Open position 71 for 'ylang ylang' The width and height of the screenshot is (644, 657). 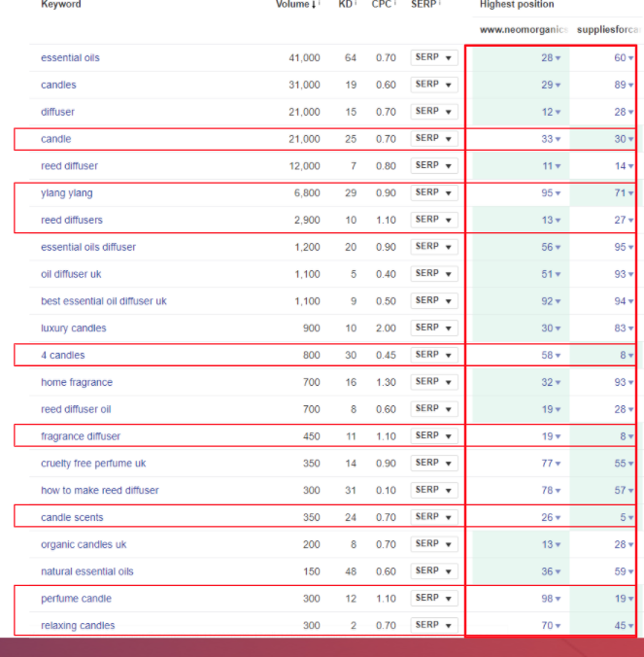pos(624,193)
